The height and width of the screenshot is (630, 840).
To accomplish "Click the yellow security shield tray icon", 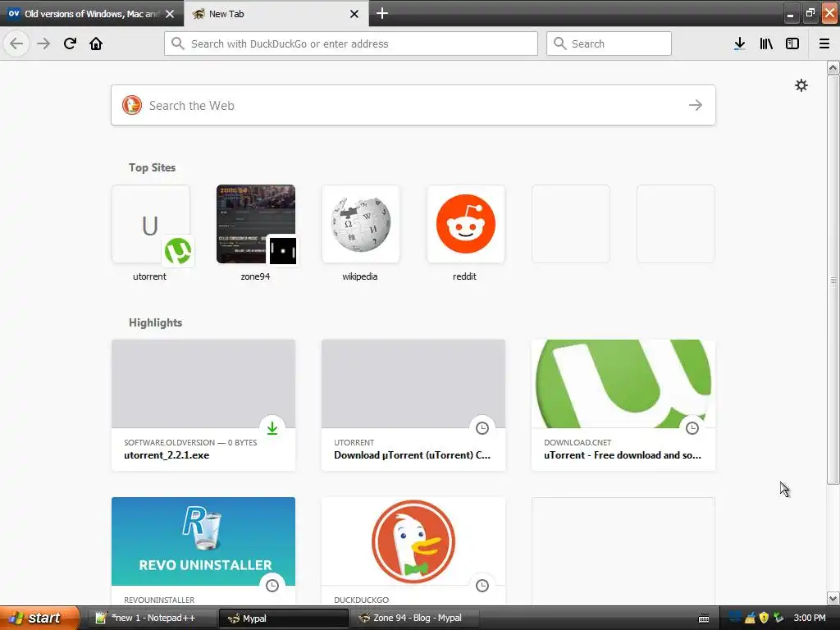I will 764,618.
